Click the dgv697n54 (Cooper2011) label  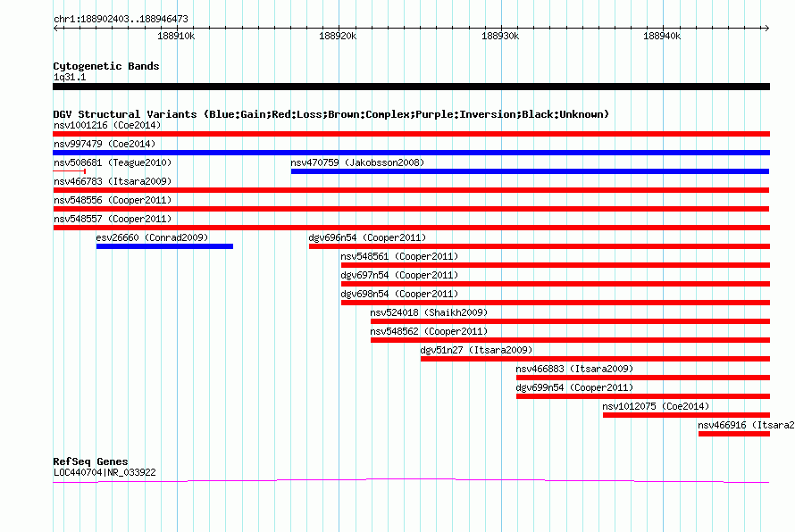399,275
